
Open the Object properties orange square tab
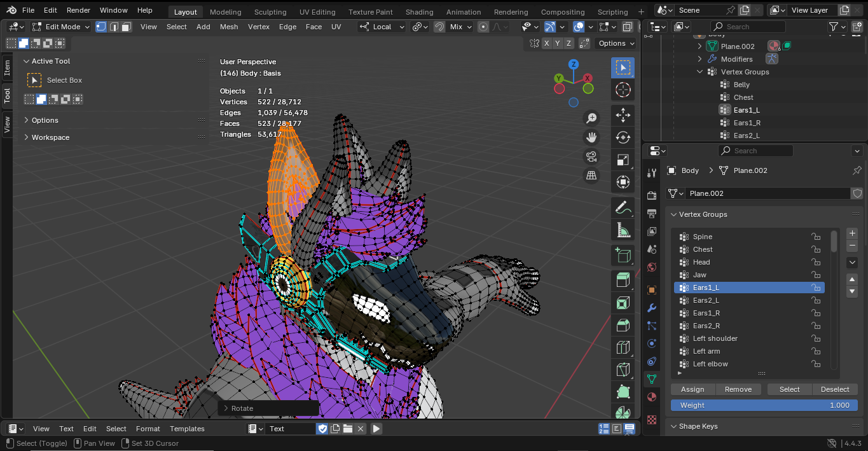(x=651, y=290)
